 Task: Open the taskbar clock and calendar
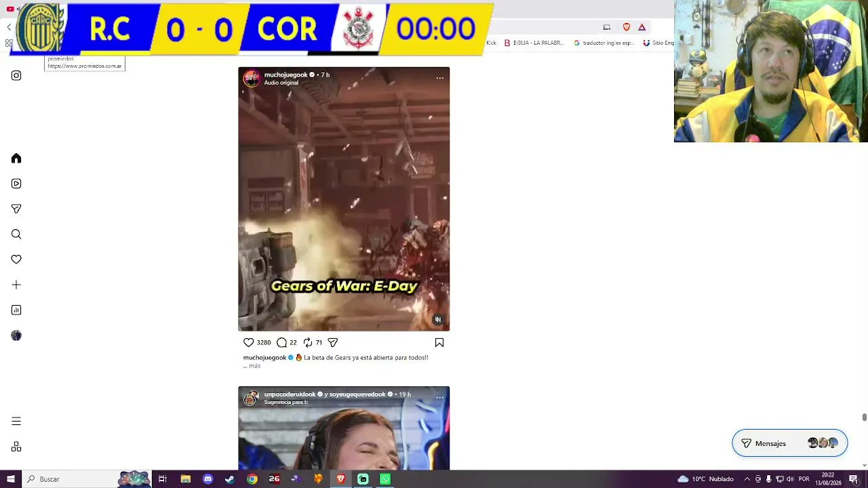(828, 479)
